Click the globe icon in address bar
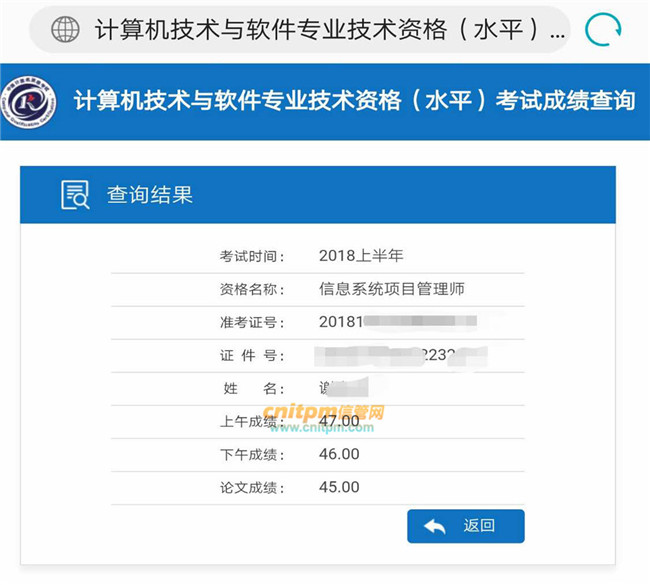The height and width of the screenshot is (585, 650). 65,30
